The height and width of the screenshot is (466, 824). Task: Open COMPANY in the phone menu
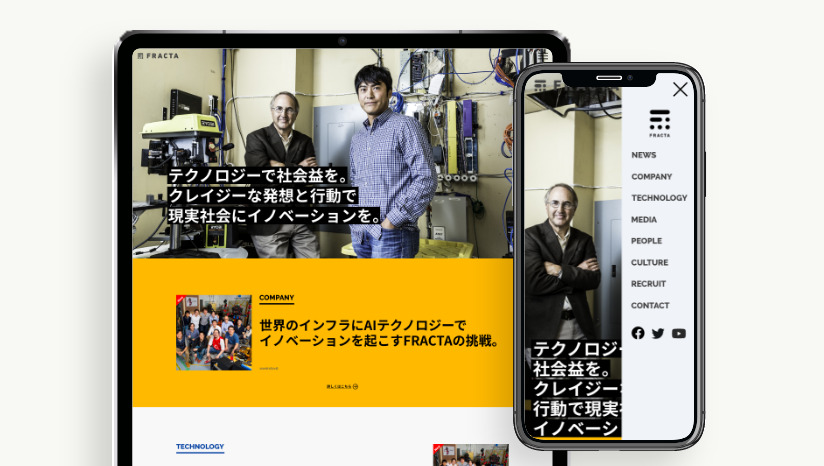pyautogui.click(x=652, y=177)
